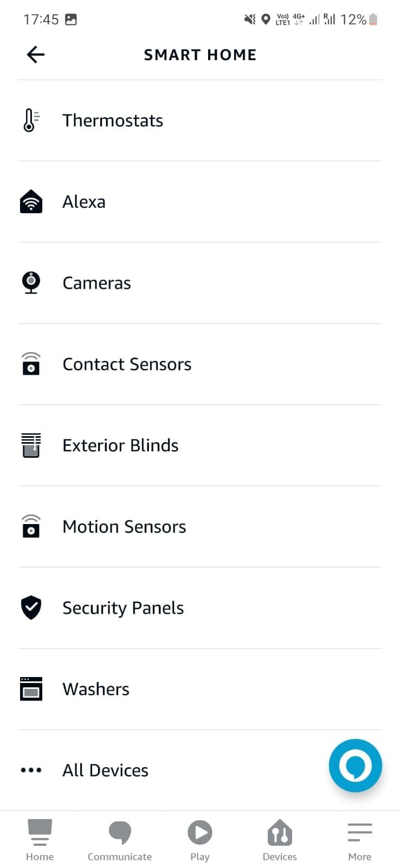The image size is (400, 868).
Task: Tap the Contact Sensors sensor icon
Action: [31, 364]
